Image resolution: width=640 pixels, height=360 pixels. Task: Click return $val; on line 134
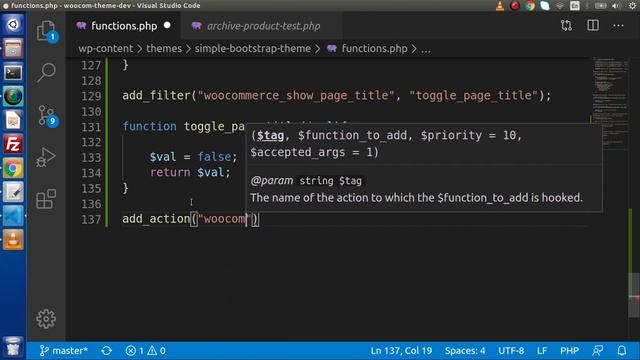(x=190, y=172)
